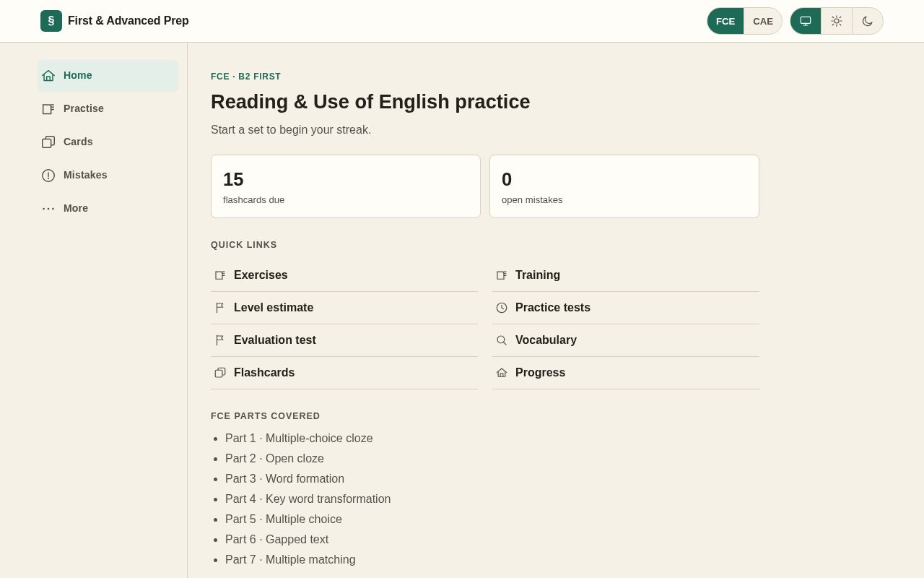This screenshot has width=924, height=578.
Task: Expand the More menu in sidebar
Action: [108, 208]
